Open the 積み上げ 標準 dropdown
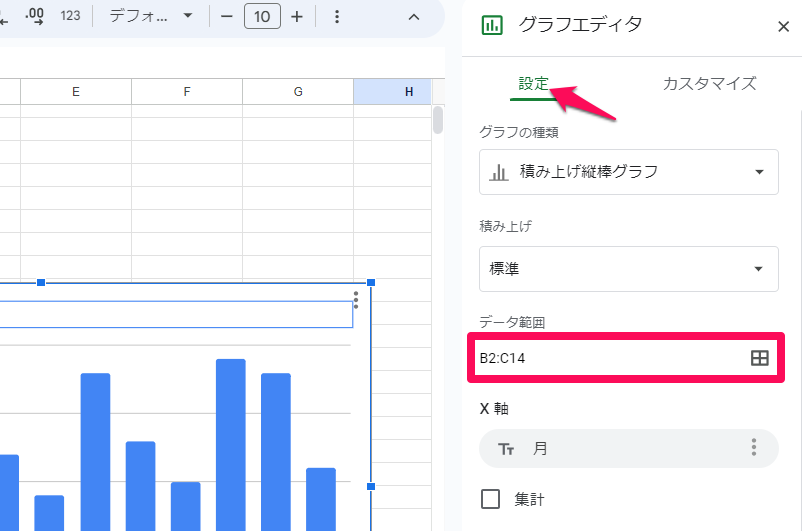 [629, 269]
